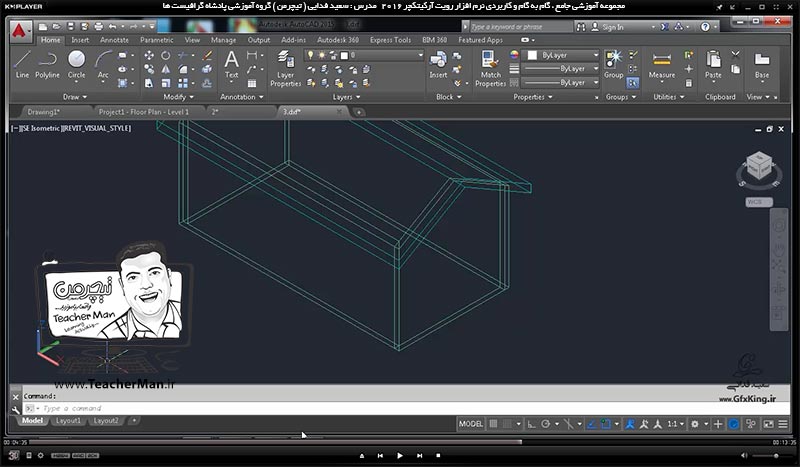This screenshot has width=800, height=467.
Task: Click the Plot printer icon in quick access toolbar
Action: coord(98,27)
